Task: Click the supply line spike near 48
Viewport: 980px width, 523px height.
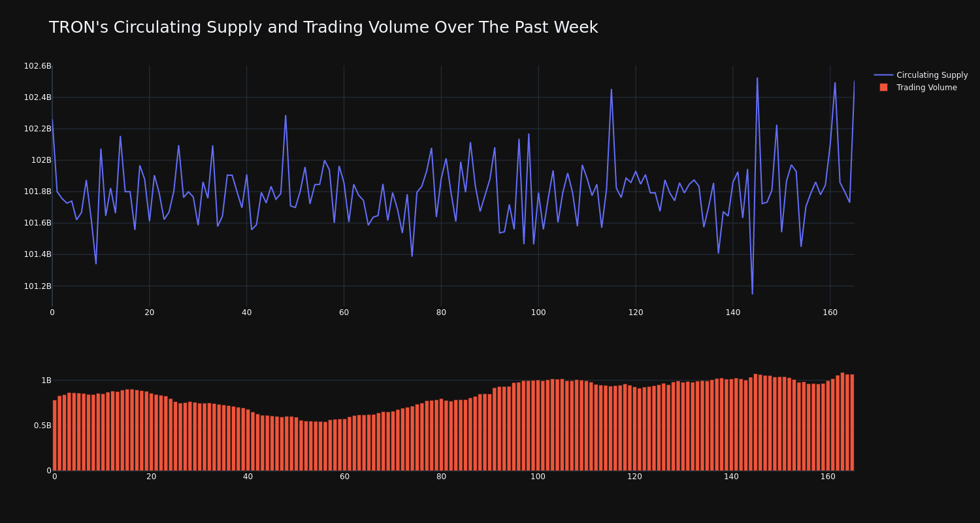Action: click(286, 116)
